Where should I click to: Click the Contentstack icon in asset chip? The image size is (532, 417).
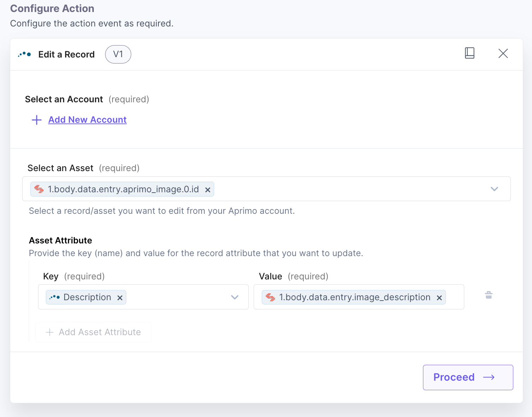[39, 189]
